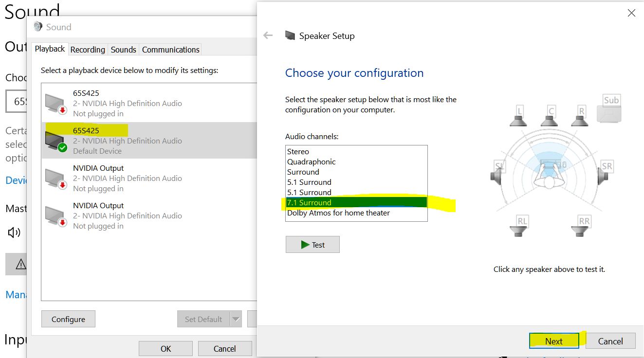The height and width of the screenshot is (358, 644).
Task: Click the C center speaker icon
Action: point(551,117)
